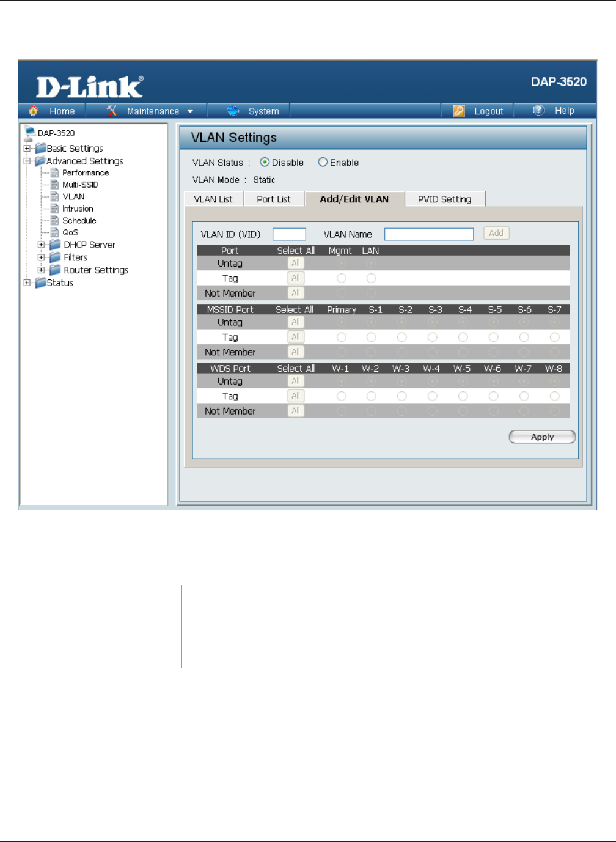Click the D-Link logo
This screenshot has width=616, height=842.
coord(90,87)
